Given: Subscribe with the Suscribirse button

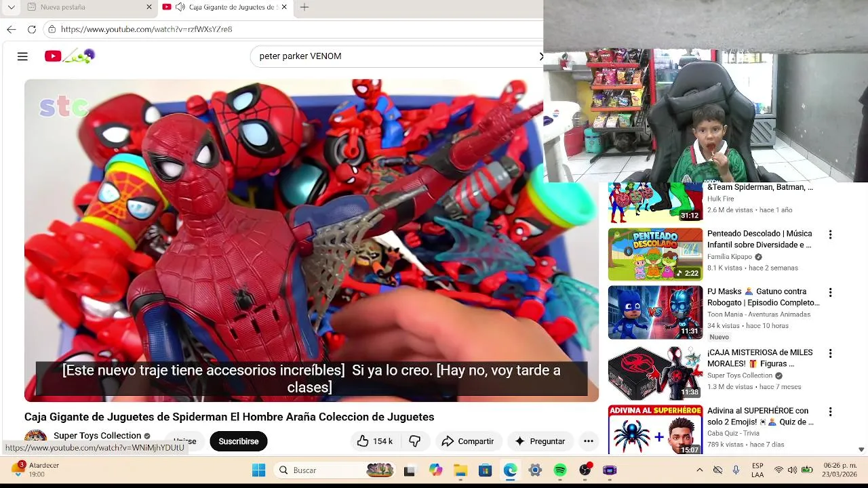Looking at the screenshot, I should (x=239, y=441).
